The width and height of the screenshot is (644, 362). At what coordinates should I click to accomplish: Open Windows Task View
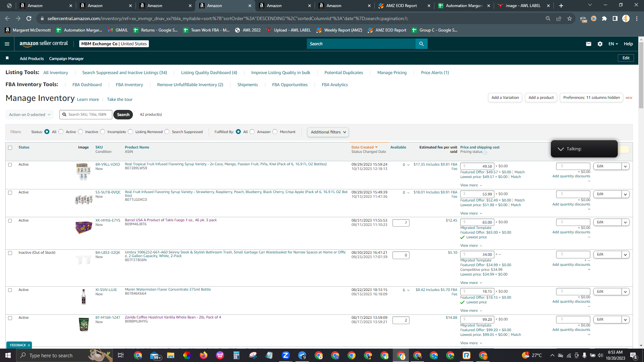[x=121, y=355]
